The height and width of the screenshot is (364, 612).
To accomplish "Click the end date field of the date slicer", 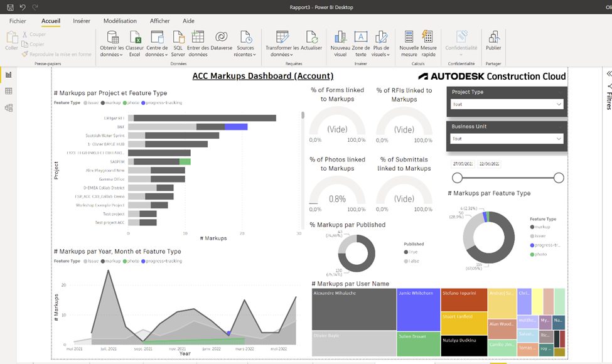I will (489, 164).
